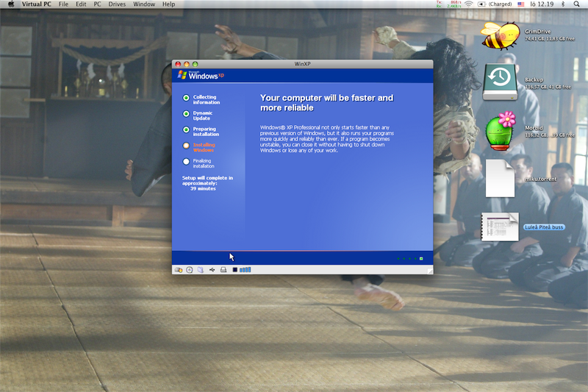The height and width of the screenshot is (392, 588).
Task: Open the Window menu
Action: tap(144, 4)
